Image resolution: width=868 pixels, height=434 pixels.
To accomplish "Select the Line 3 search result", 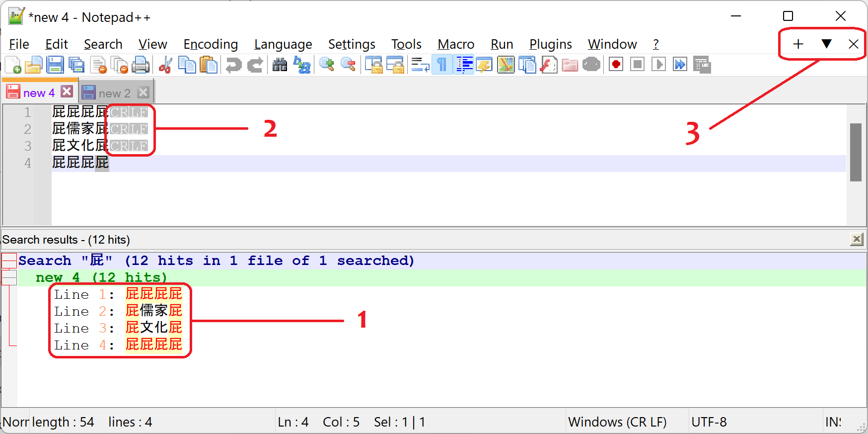I will point(118,328).
